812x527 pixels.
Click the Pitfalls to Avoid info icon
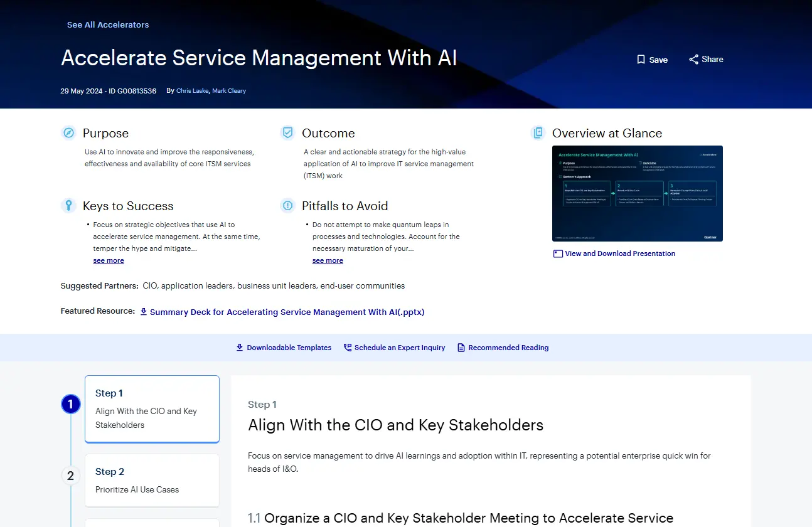[x=287, y=205]
